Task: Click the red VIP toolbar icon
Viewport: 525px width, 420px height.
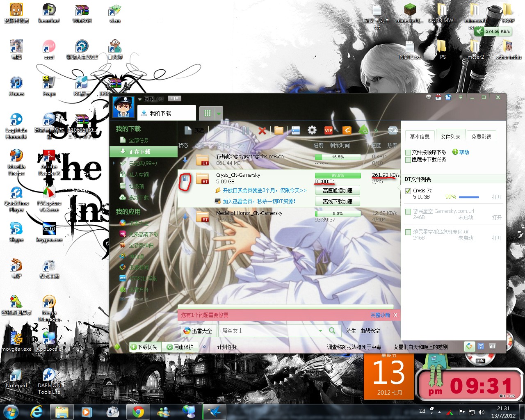Action: [329, 130]
